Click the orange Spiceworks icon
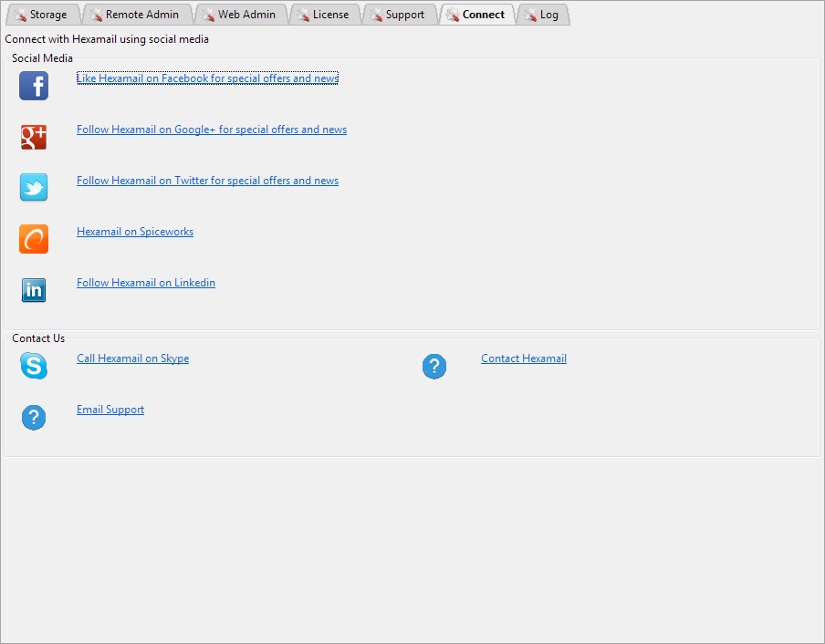 [x=34, y=239]
